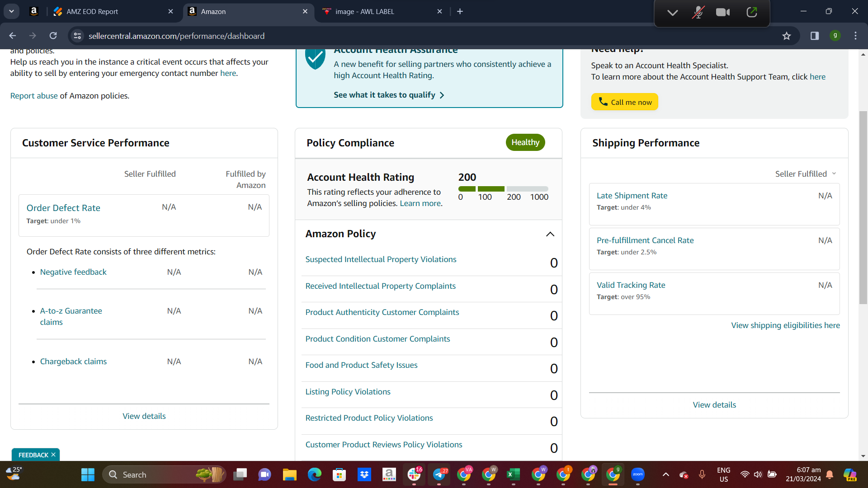Viewport: 868px width, 488px height.
Task: Open the tab search dropdown
Action: tap(11, 11)
